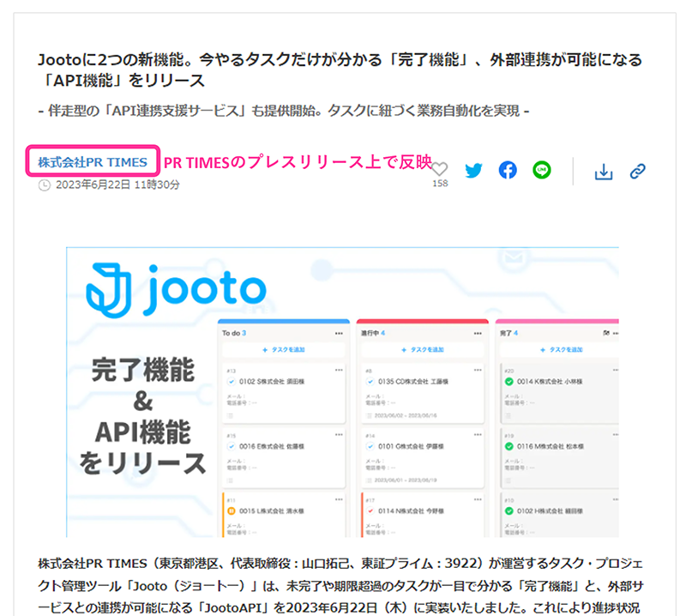This screenshot has height=616, width=686.
Task: Open the three-dot menu of 進行中 column
Action: coord(478,333)
